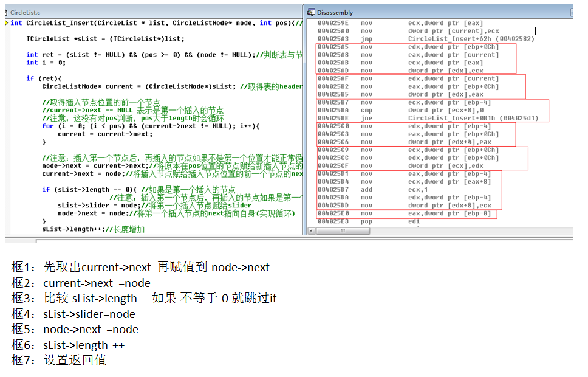
Task: Click the 'node->next = current->next;' line
Action: pos(172,165)
